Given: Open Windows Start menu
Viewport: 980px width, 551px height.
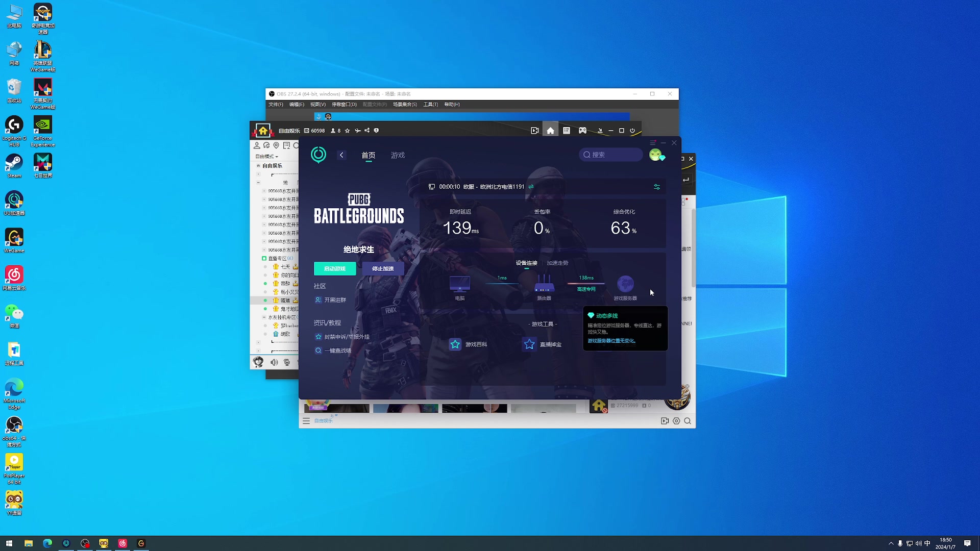Looking at the screenshot, I should pos(9,543).
